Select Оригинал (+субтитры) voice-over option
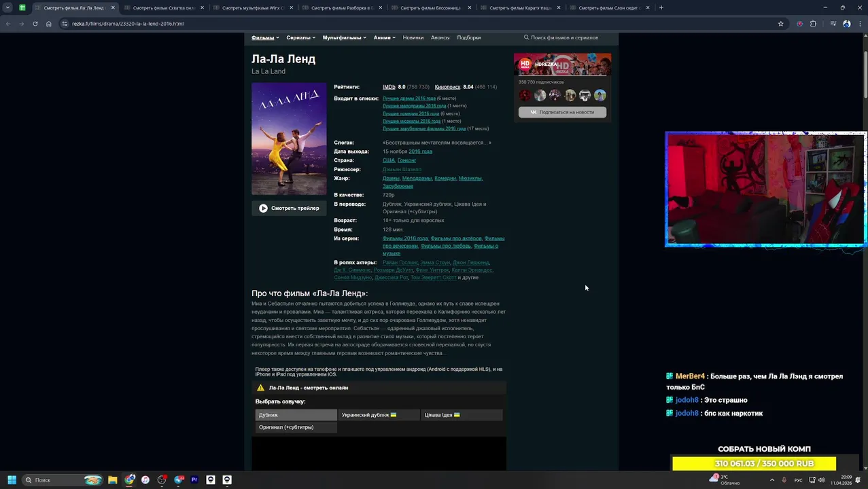The image size is (868, 489). click(x=296, y=427)
